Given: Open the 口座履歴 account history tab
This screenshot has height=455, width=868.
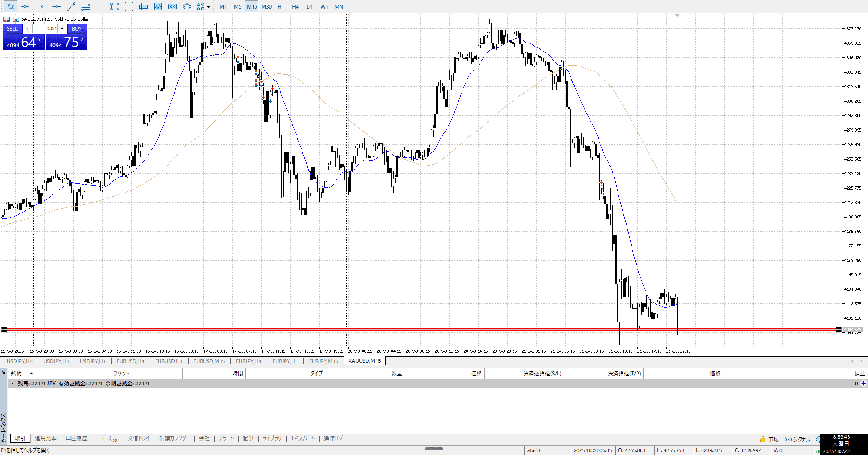Looking at the screenshot, I should point(76,438).
